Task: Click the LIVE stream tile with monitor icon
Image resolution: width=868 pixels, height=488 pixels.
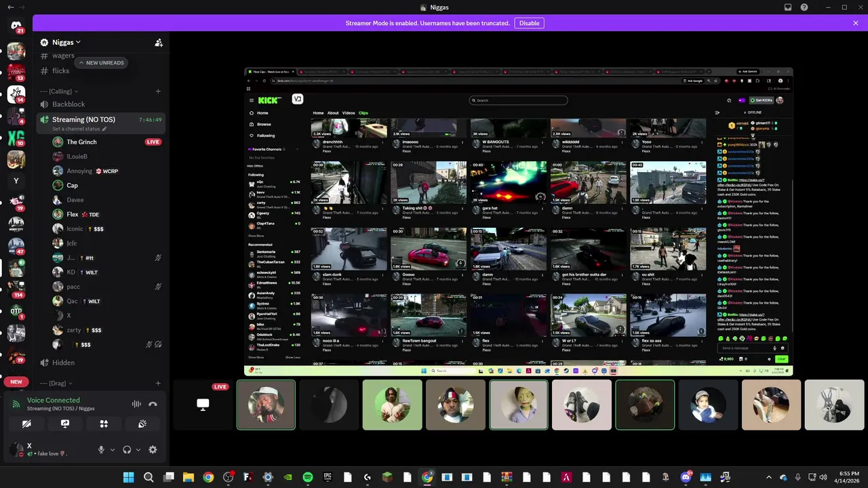Action: click(203, 405)
